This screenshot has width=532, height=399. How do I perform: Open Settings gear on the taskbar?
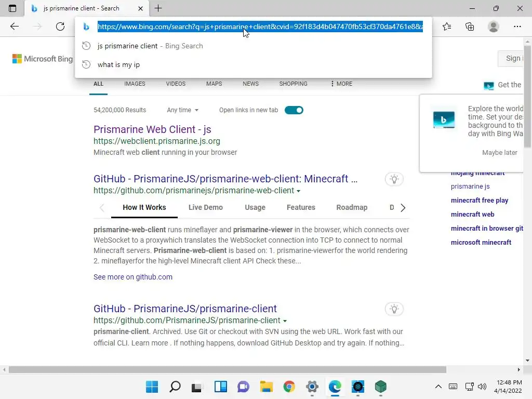tap(312, 387)
